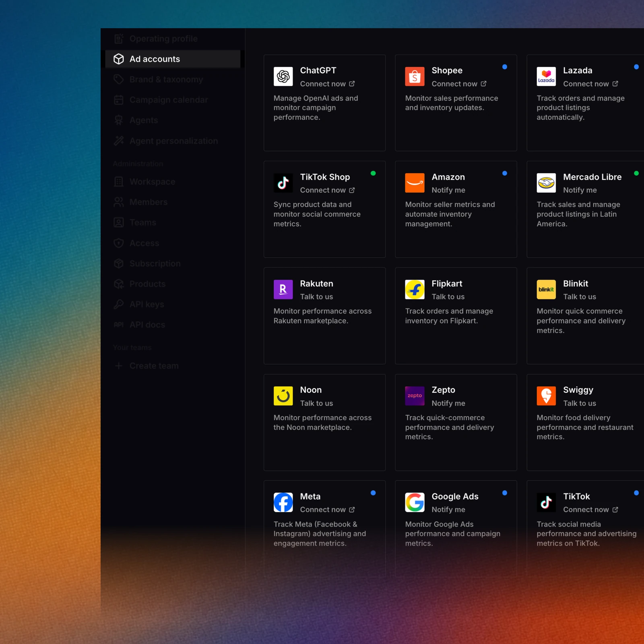Click the Swiggy logo icon

tap(546, 396)
